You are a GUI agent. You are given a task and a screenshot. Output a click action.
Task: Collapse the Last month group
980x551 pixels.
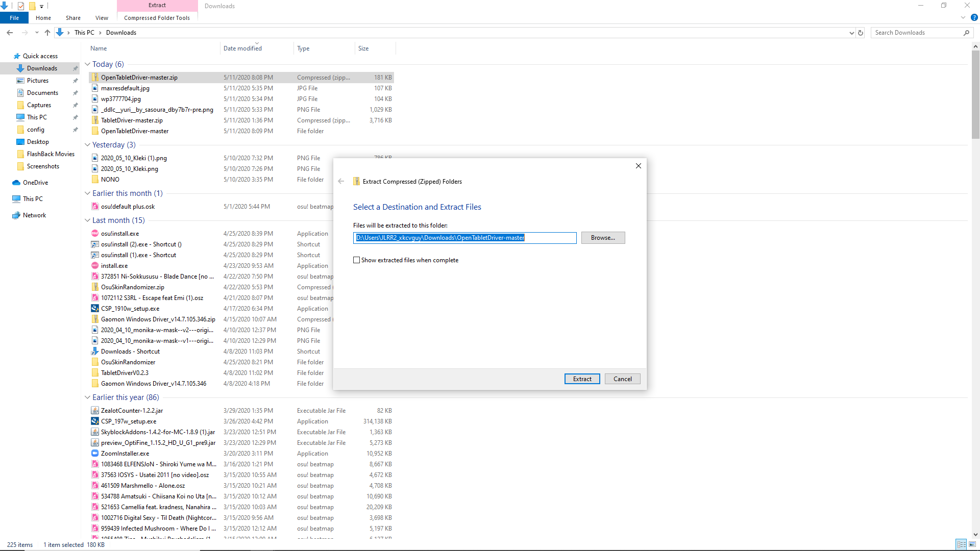87,220
